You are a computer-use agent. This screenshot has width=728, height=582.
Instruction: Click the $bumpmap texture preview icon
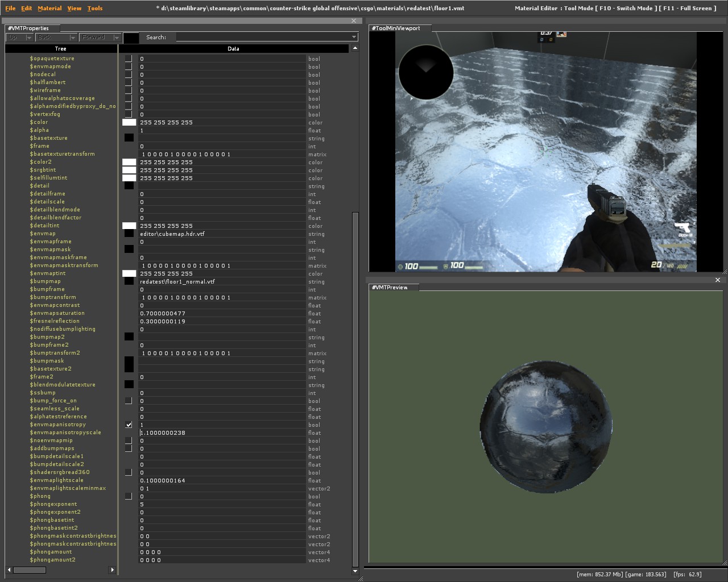[x=129, y=281]
